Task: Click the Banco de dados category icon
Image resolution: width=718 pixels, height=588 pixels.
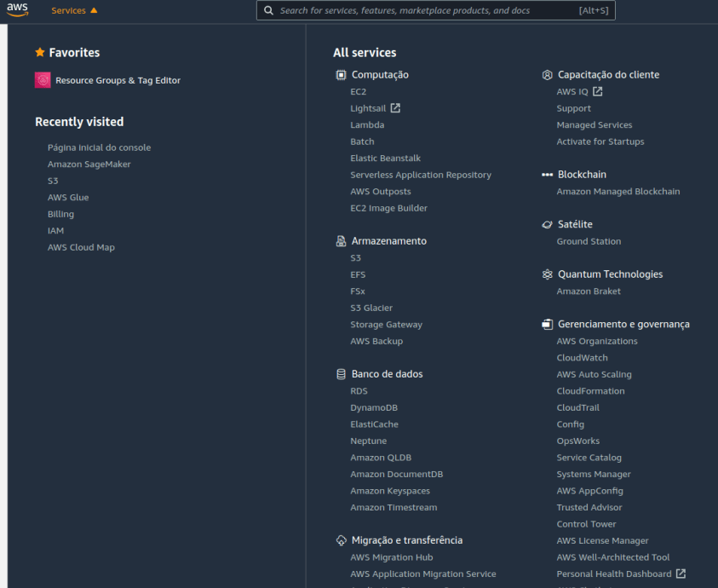Action: point(341,374)
